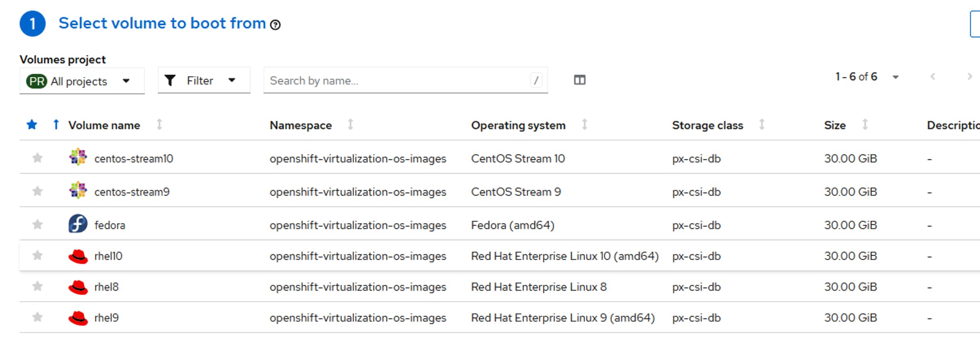Viewport: 980px width, 342px height.
Task: Click the Volume name sort arrows
Action: click(159, 125)
